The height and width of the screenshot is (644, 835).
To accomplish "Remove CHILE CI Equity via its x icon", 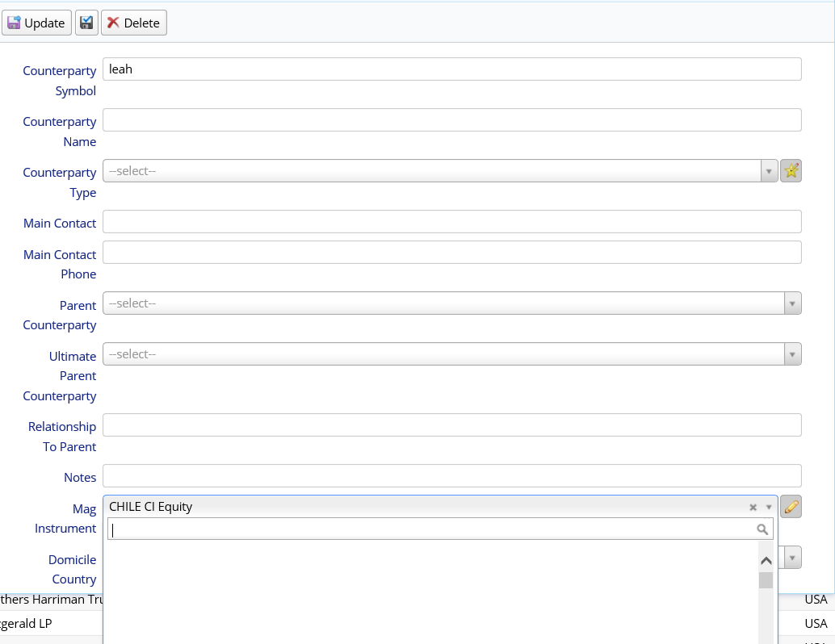I will [x=752, y=507].
